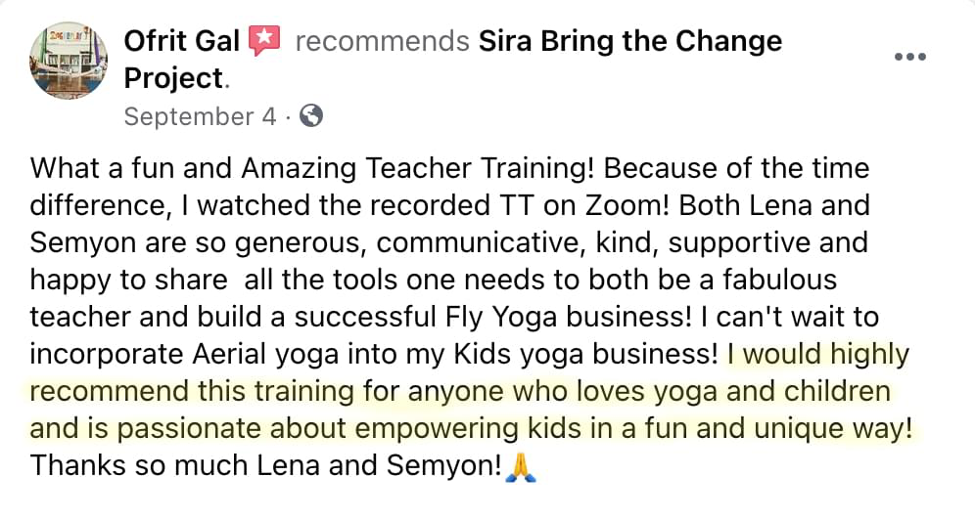Click the word "recommends" in the header
The image size is (977, 520).
[x=382, y=42]
